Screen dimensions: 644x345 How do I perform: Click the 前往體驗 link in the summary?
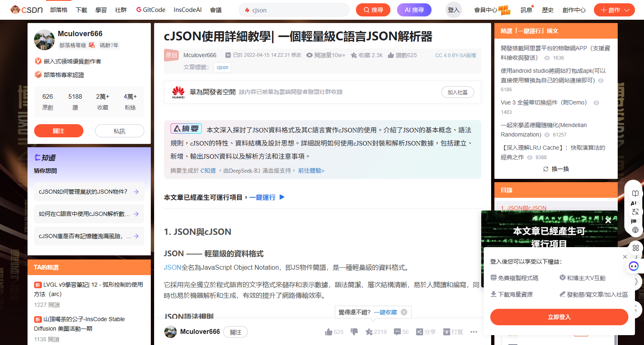click(311, 171)
